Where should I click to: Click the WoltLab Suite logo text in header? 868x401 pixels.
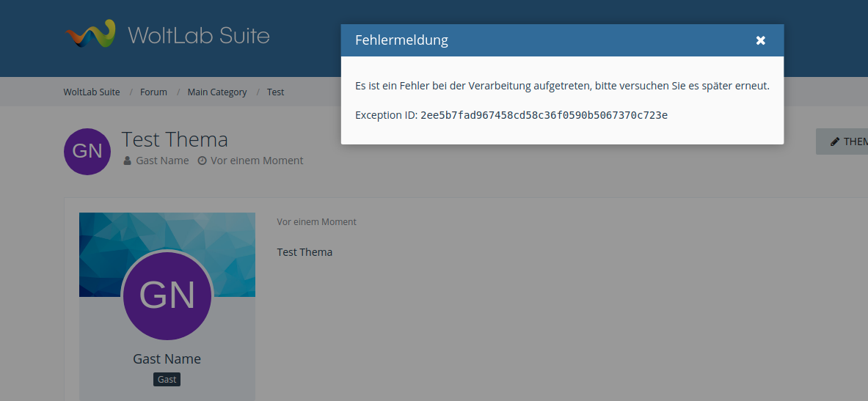pyautogui.click(x=198, y=35)
